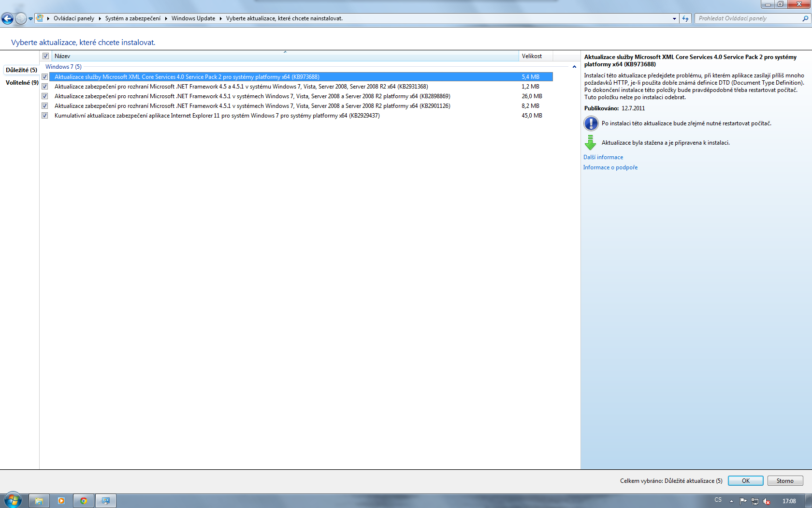Image resolution: width=812 pixels, height=508 pixels.
Task: Click the muted volume tray icon
Action: click(x=767, y=501)
